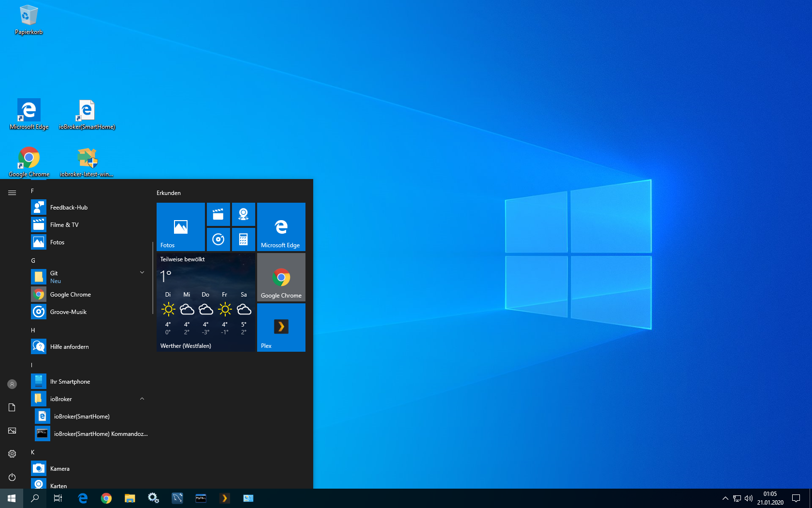Select Feedback-Hub from the app list
The image size is (812, 508).
pyautogui.click(x=69, y=208)
